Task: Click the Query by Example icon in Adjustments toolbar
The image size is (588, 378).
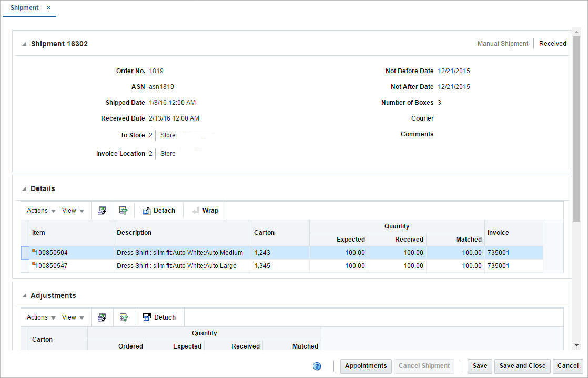Action: pos(124,317)
